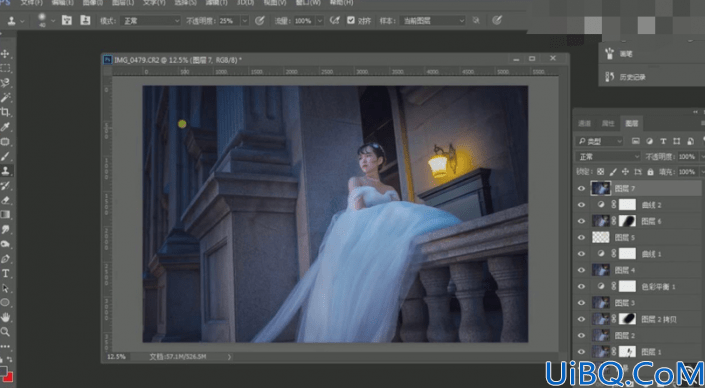This screenshot has height=388, width=705.
Task: Select the Ellipse shape tool
Action: [x=5, y=303]
